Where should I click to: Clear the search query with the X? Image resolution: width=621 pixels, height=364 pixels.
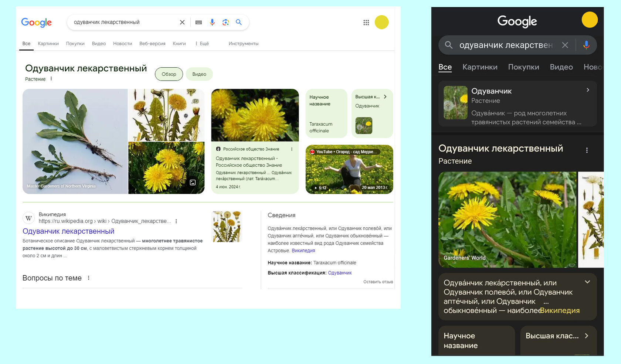[x=182, y=22]
